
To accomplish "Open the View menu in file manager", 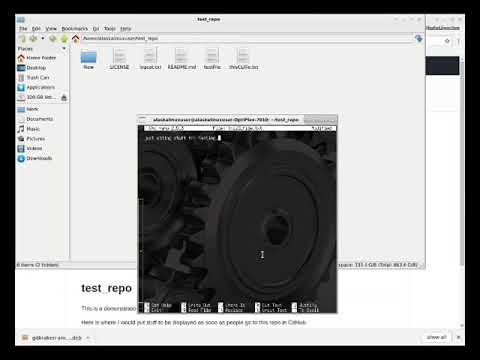I will point(51,29).
